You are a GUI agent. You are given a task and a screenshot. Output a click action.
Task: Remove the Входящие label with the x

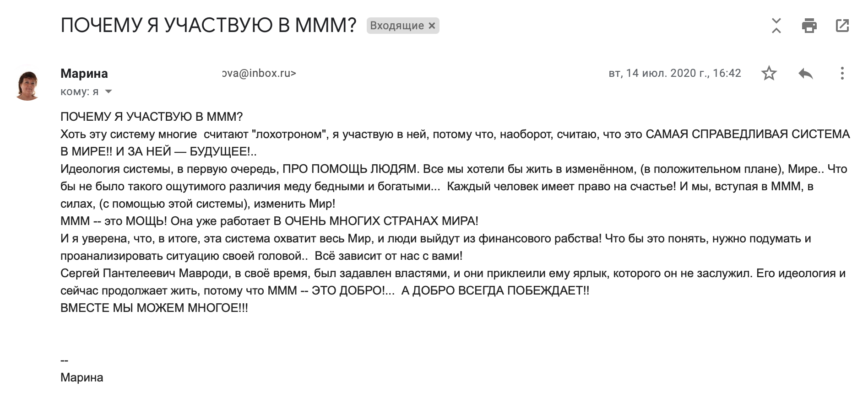pyautogui.click(x=432, y=26)
